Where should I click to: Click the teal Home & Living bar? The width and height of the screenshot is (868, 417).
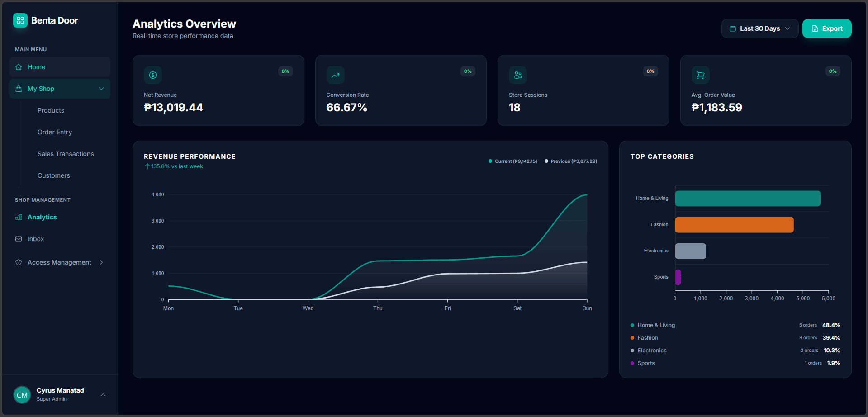coord(748,199)
